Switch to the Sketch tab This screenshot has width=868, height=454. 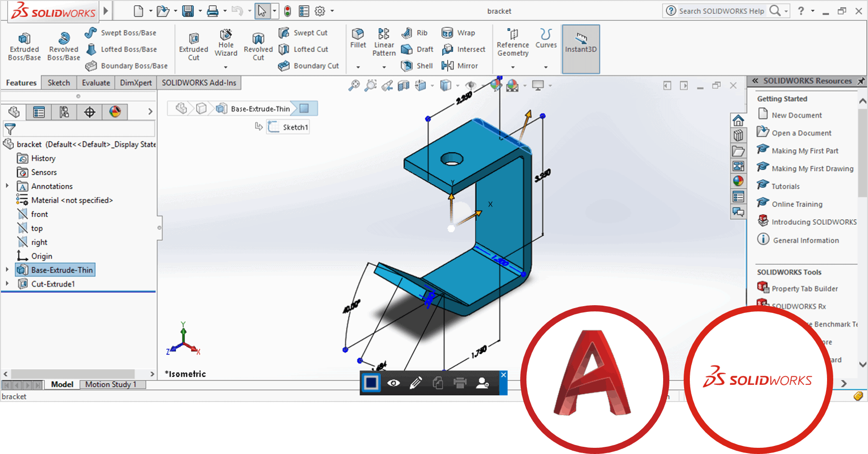tap(59, 83)
